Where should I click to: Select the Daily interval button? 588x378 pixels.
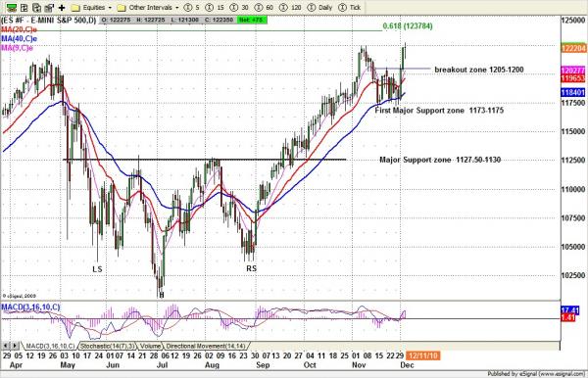319,8
